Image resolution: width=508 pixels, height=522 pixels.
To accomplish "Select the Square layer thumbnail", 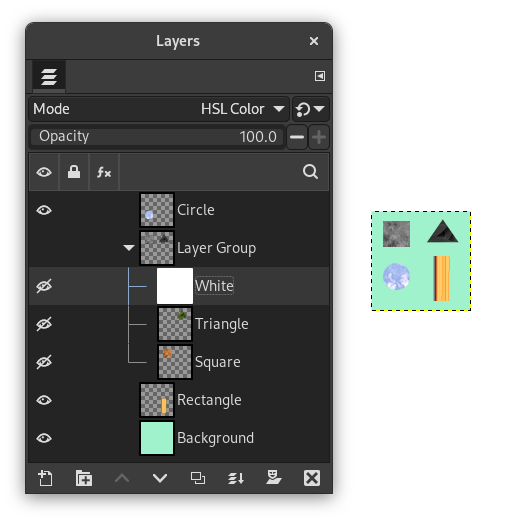I will point(175,362).
